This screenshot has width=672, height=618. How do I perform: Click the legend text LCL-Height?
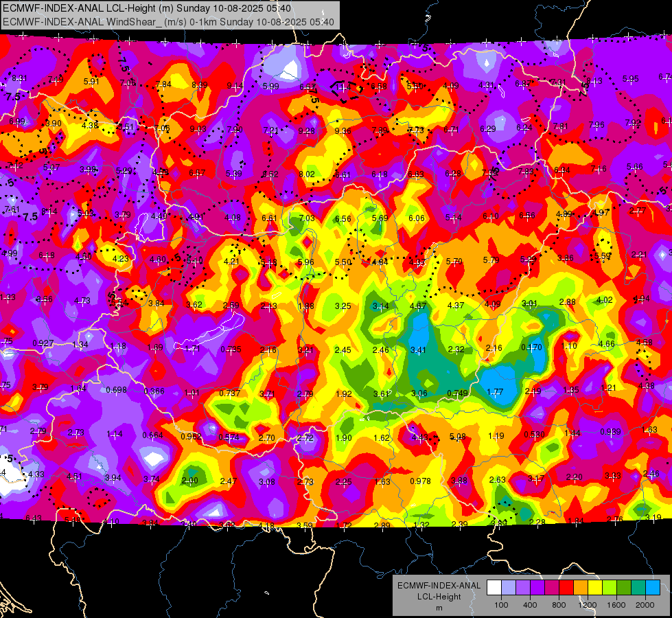click(x=439, y=597)
